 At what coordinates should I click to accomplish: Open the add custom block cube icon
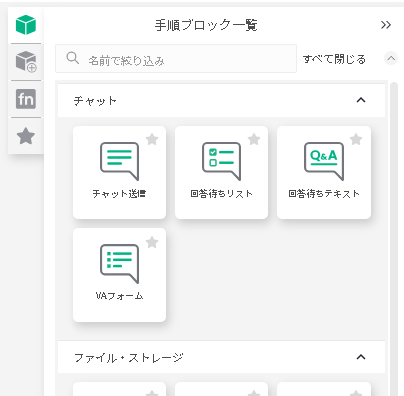tap(26, 62)
